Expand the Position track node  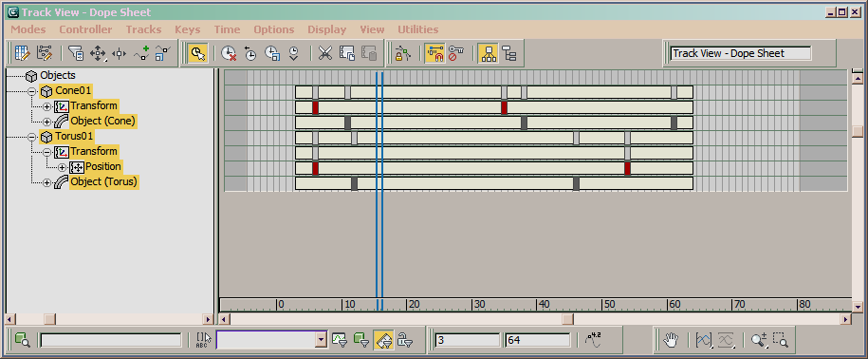coord(62,167)
